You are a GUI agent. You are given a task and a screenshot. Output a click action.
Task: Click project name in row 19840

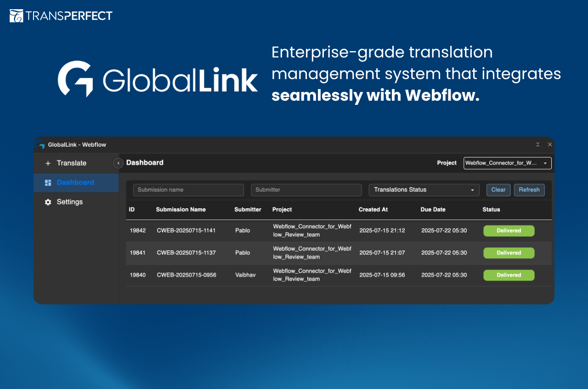click(x=312, y=275)
